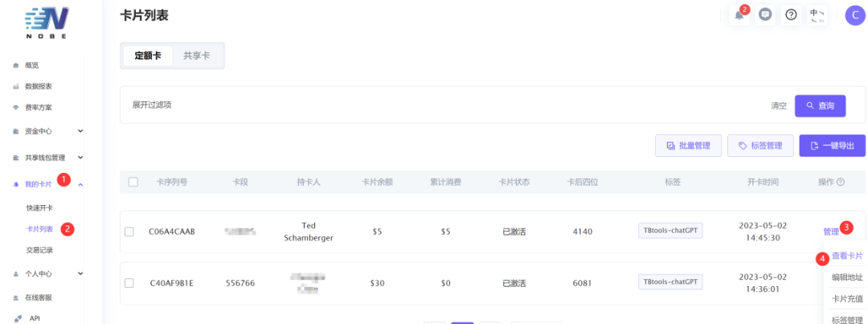Open the user avatar C

tap(855, 15)
